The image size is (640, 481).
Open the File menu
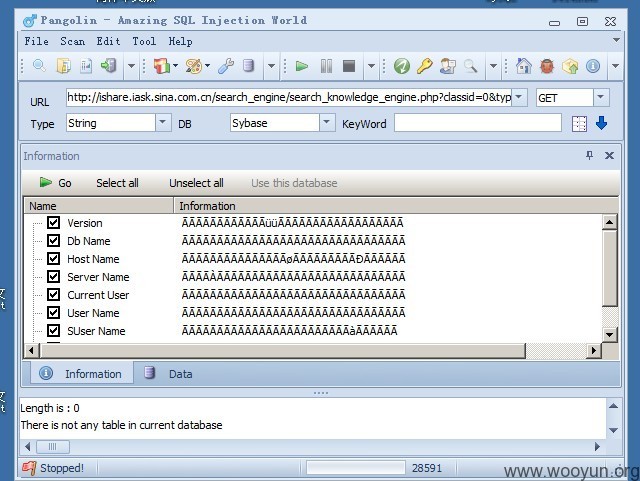click(36, 41)
